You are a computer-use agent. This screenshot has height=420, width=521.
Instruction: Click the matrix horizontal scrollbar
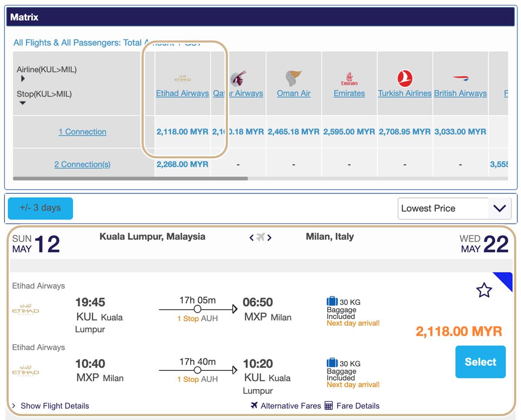[130, 178]
